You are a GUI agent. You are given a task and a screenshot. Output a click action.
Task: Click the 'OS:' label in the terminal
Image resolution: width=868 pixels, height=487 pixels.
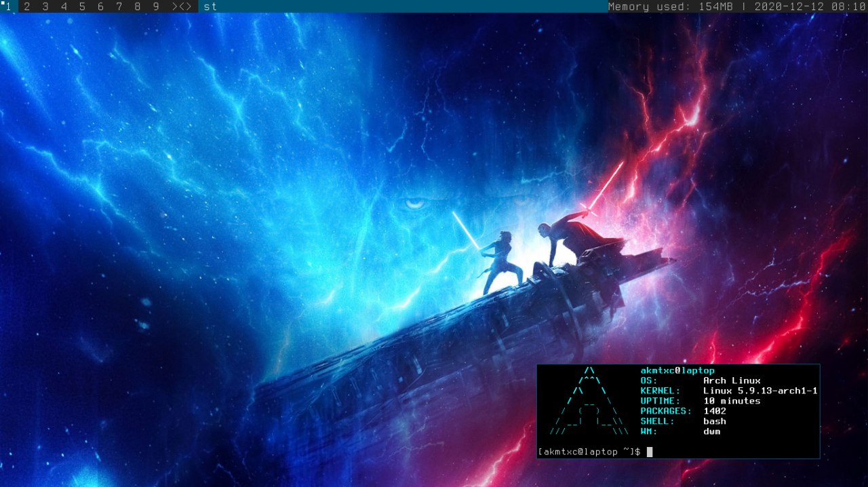tap(649, 381)
